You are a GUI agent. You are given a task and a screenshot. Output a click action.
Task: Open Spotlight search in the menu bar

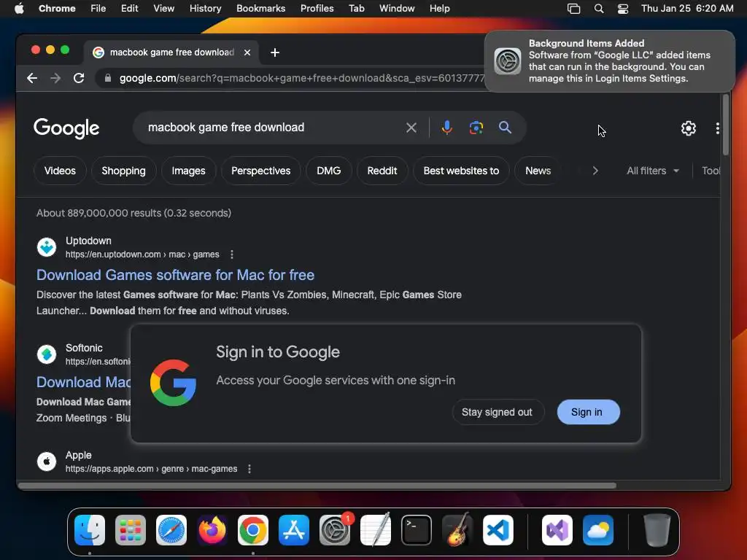tap(599, 9)
